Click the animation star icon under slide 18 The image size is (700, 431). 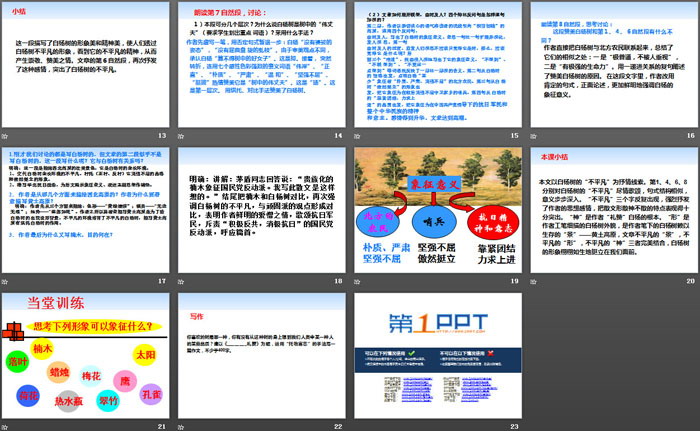coord(181,281)
